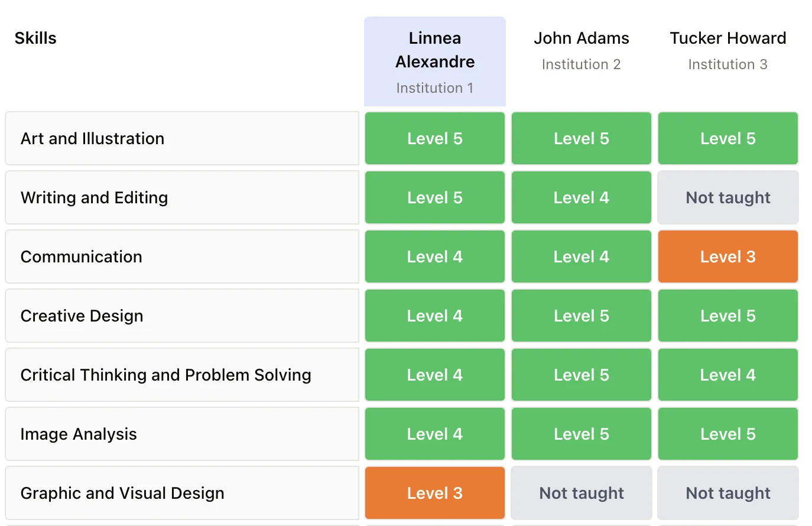Click Linnea's orange Level 3 Graphic Design cell
This screenshot has width=812, height=526.
pos(435,493)
